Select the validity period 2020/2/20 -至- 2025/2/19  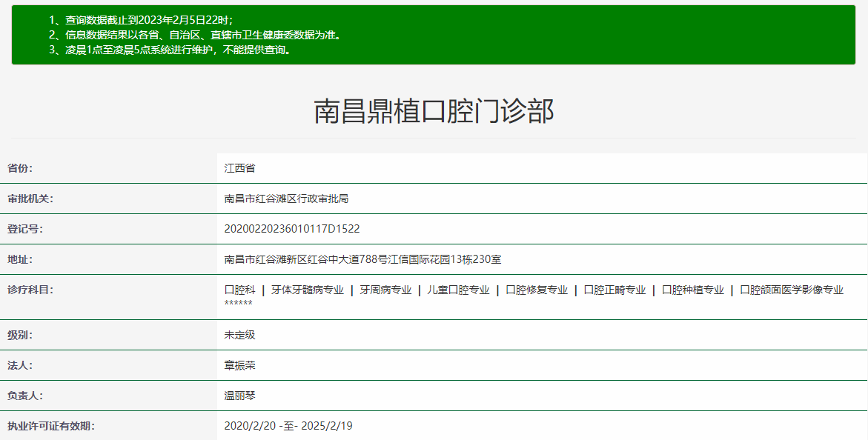coord(288,426)
